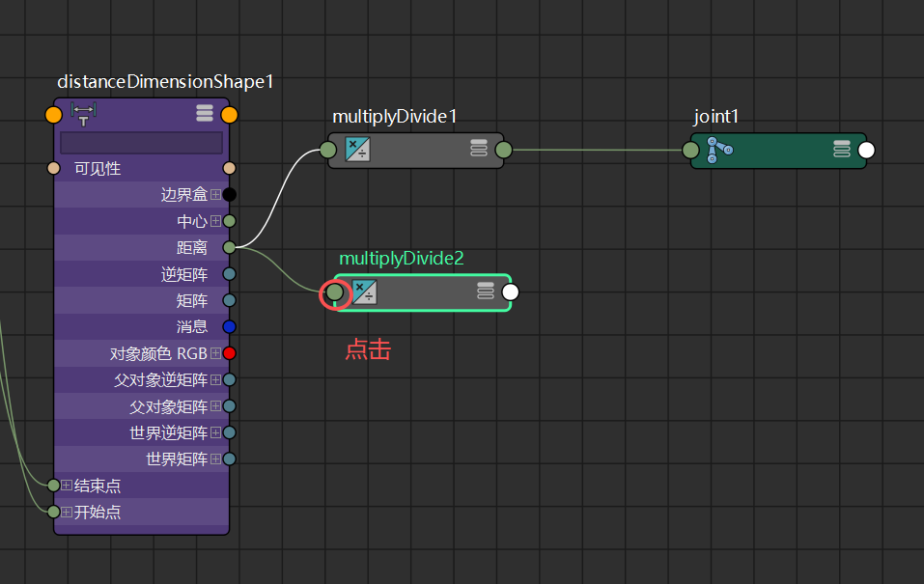
Task: Expand the 世界逆矩阵 attribute
Action: point(215,432)
